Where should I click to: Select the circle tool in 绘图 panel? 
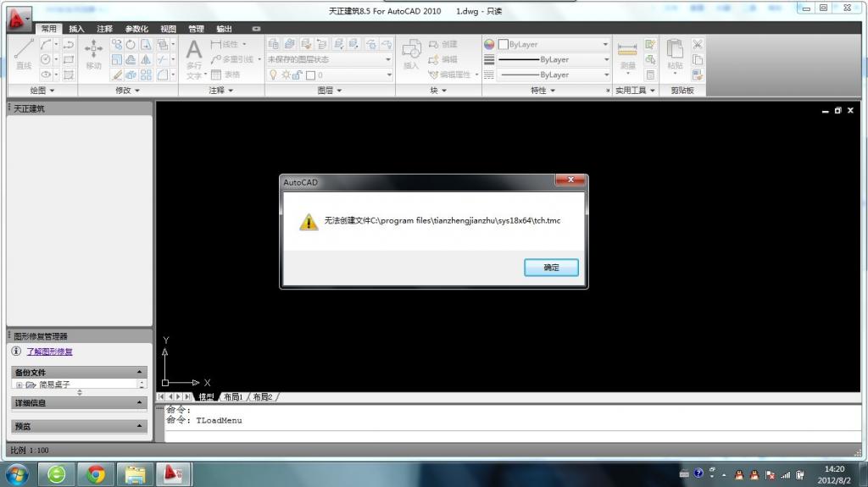pos(46,59)
